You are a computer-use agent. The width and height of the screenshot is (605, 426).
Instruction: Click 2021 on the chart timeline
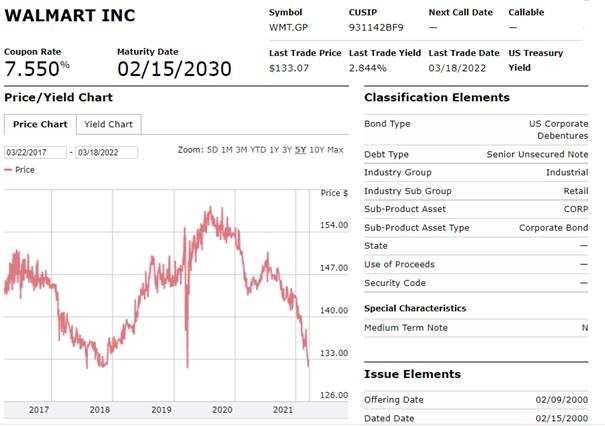click(x=283, y=410)
